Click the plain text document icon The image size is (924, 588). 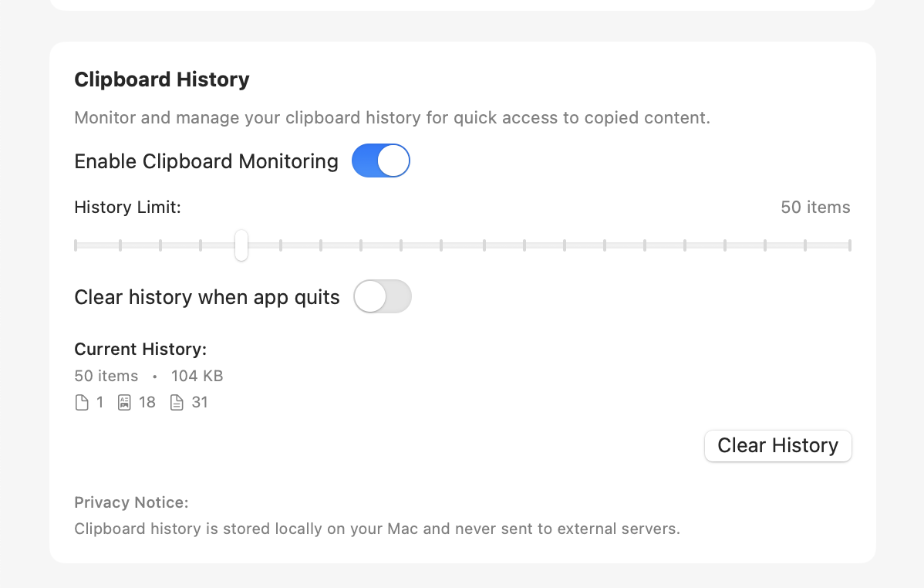[x=177, y=403]
